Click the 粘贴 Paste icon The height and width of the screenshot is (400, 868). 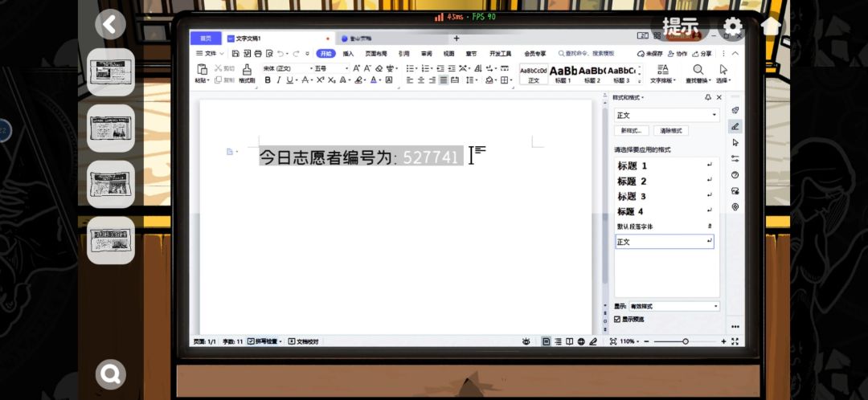coord(202,69)
